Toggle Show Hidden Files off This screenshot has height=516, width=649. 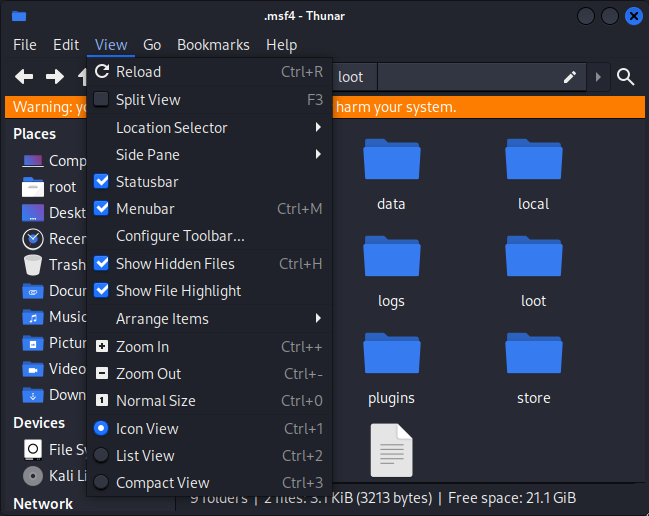pos(101,263)
